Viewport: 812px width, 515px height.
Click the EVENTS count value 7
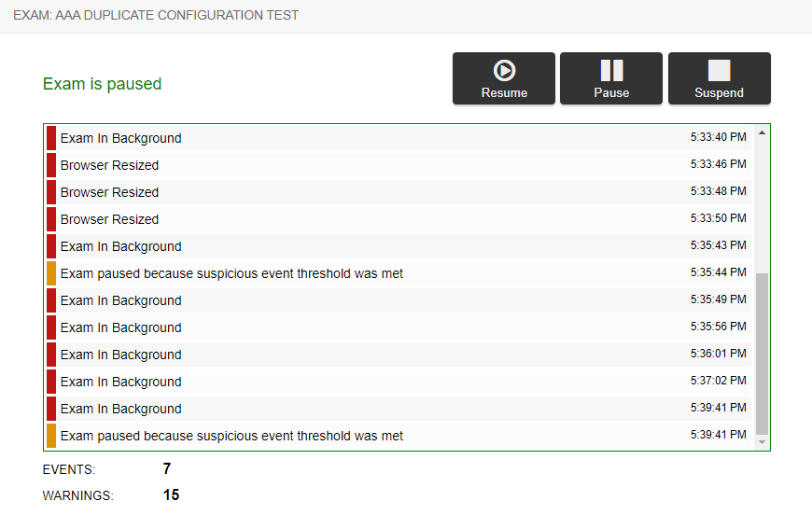[x=167, y=468]
